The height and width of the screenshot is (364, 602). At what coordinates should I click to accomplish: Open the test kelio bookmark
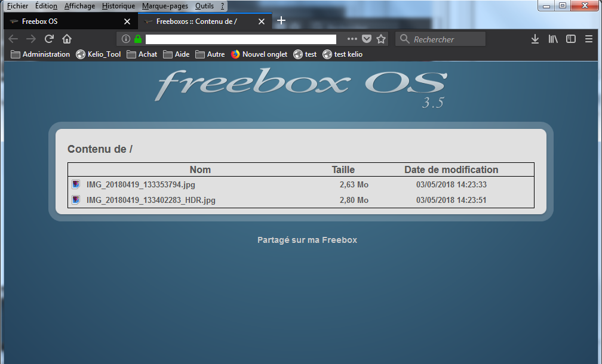(342, 54)
